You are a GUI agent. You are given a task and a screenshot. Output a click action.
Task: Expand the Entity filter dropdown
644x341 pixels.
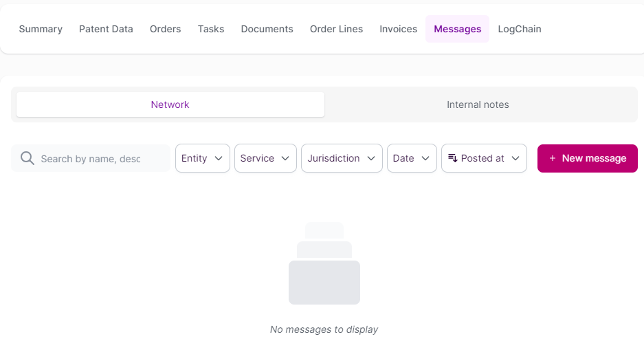coord(202,158)
